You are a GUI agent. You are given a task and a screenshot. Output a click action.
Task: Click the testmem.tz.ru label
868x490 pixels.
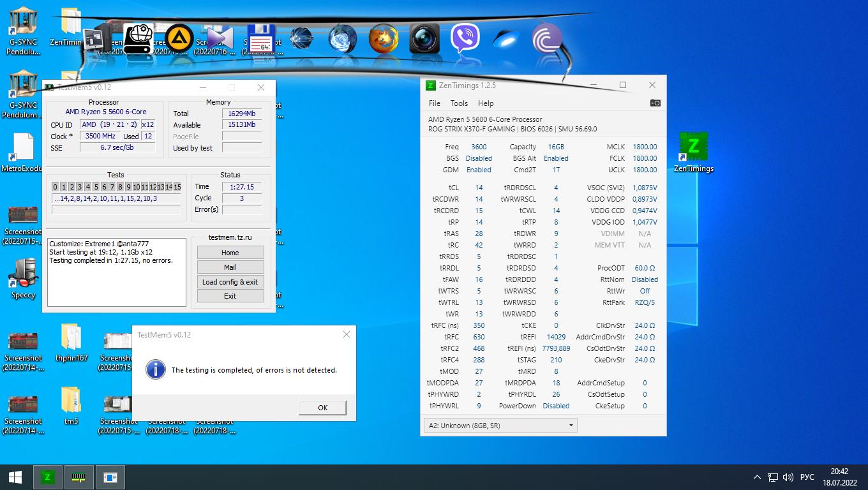point(230,237)
